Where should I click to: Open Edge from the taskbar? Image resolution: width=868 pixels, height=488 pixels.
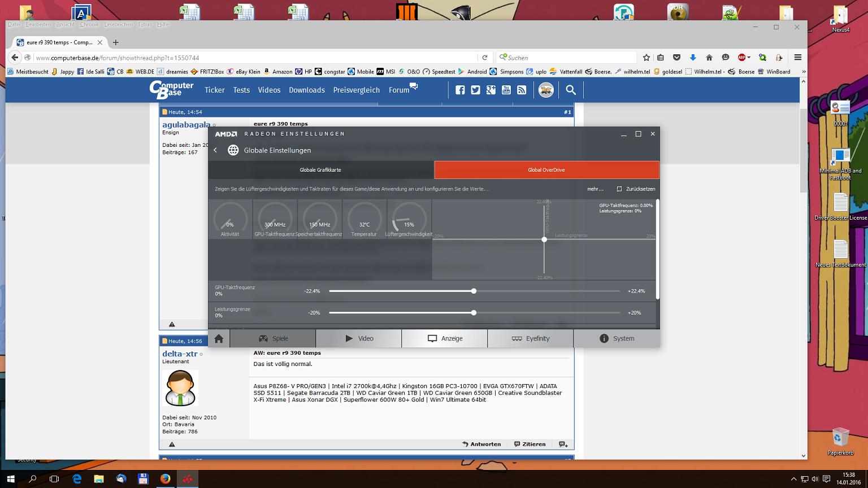[77, 479]
